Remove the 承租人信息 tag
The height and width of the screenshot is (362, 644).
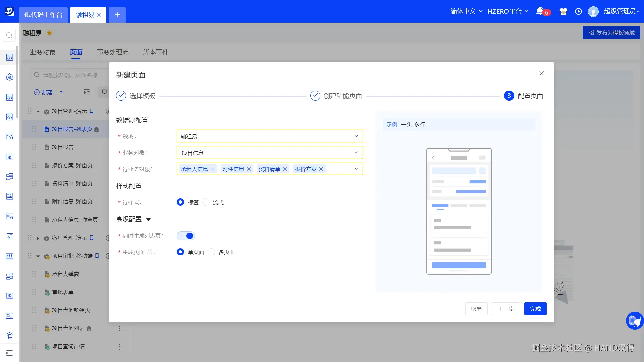tap(212, 169)
